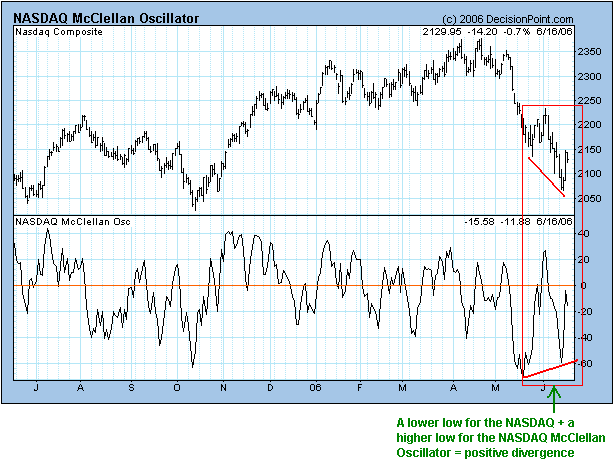Click the 06 year marker on time axis
The width and height of the screenshot is (615, 464).
314,386
